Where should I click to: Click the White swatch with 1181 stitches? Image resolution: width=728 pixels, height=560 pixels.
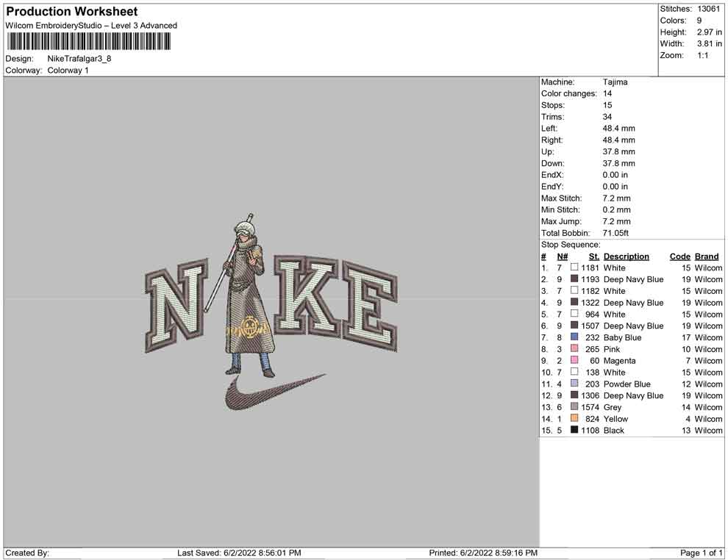(574, 268)
